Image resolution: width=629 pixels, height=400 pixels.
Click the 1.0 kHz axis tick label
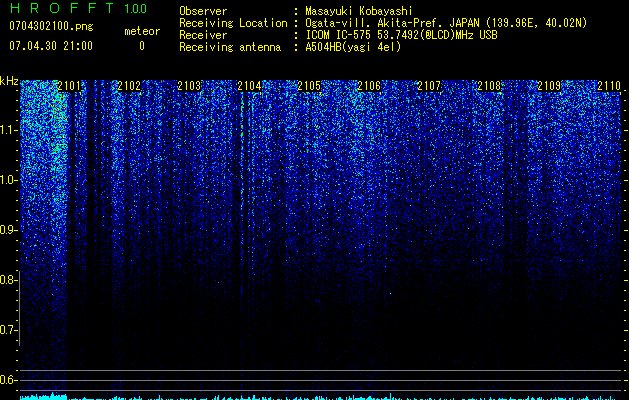7,180
